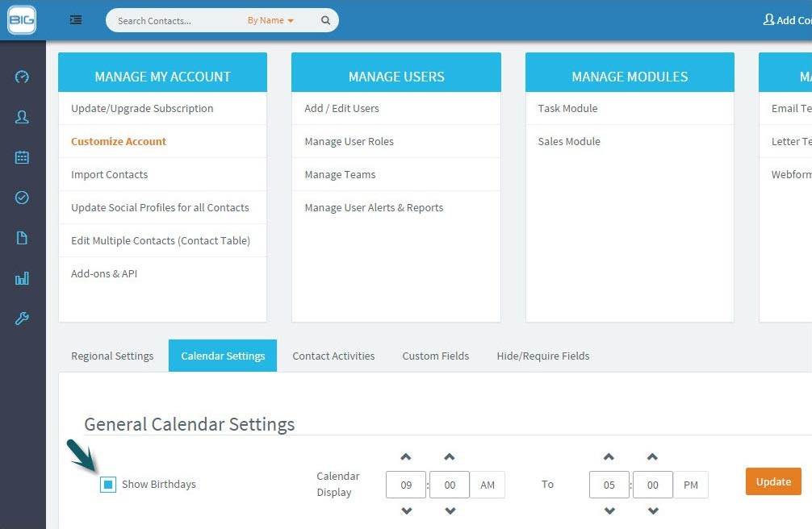This screenshot has width=812, height=529.
Task: Open the By Name search filter dropdown
Action: (x=270, y=20)
